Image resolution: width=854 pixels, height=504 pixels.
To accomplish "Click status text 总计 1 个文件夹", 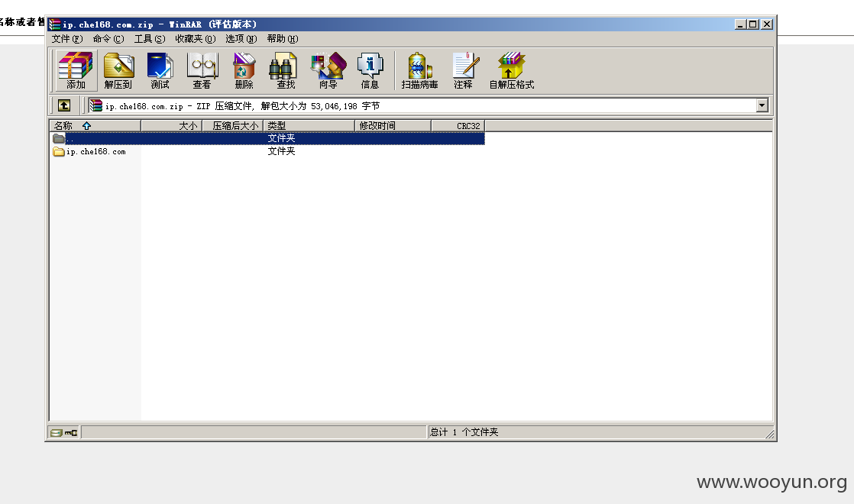I will (464, 432).
